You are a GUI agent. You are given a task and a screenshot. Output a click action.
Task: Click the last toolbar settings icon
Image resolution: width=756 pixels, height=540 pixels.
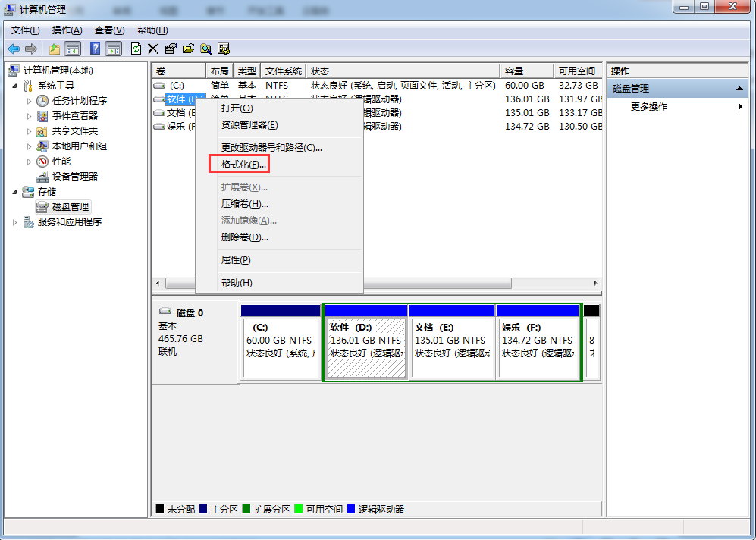click(224, 49)
